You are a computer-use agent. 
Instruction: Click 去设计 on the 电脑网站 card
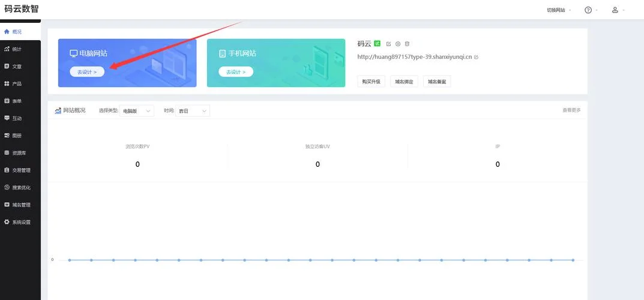(x=87, y=72)
